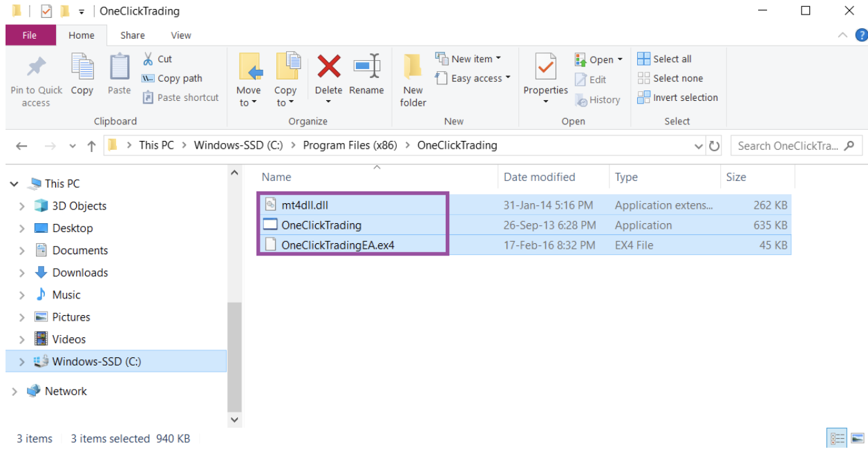The height and width of the screenshot is (456, 868).
Task: Click the red Delete X icon
Action: [x=329, y=67]
